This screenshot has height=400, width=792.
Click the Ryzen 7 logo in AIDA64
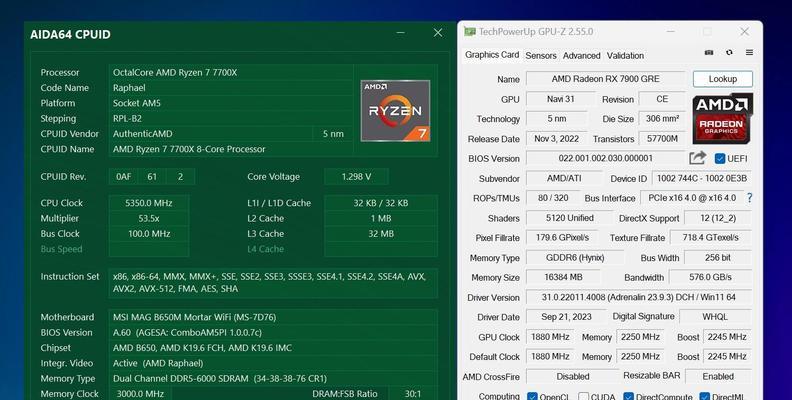(x=395, y=111)
